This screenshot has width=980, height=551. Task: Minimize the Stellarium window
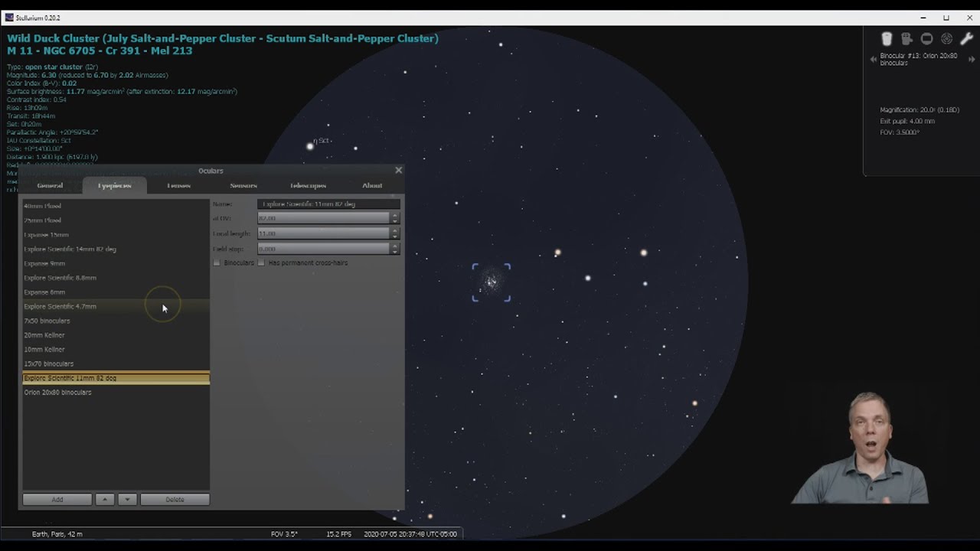click(923, 18)
